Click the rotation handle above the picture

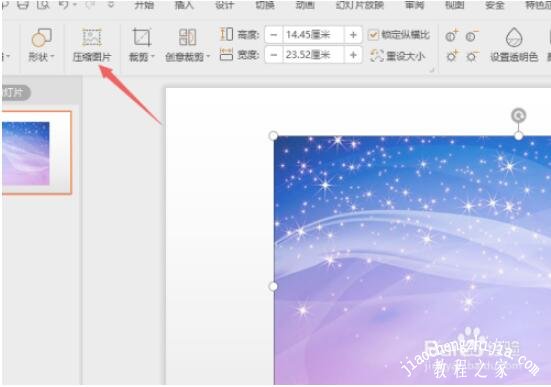point(519,115)
